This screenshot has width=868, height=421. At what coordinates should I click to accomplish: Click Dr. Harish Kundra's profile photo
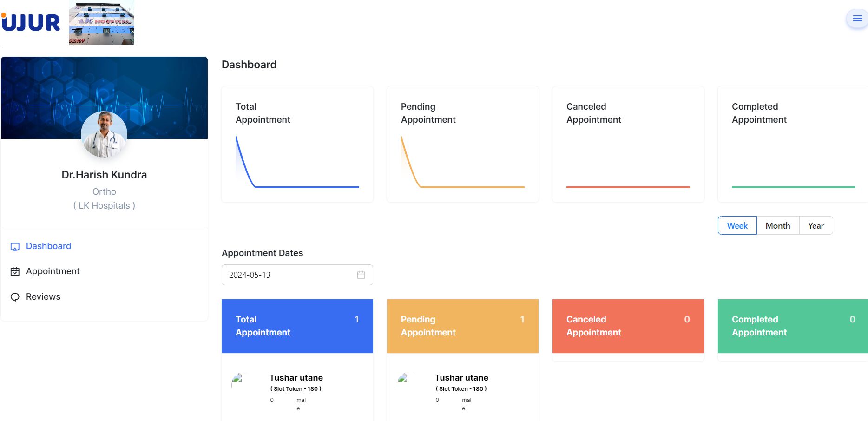104,134
